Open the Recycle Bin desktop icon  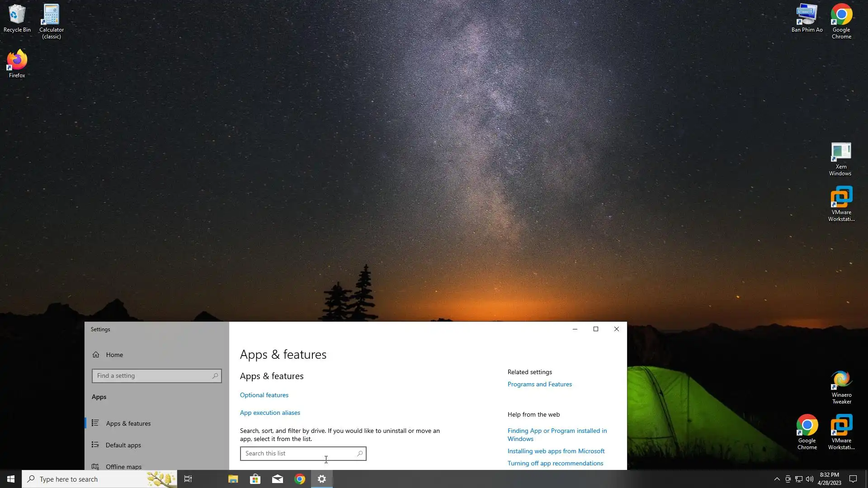17,18
